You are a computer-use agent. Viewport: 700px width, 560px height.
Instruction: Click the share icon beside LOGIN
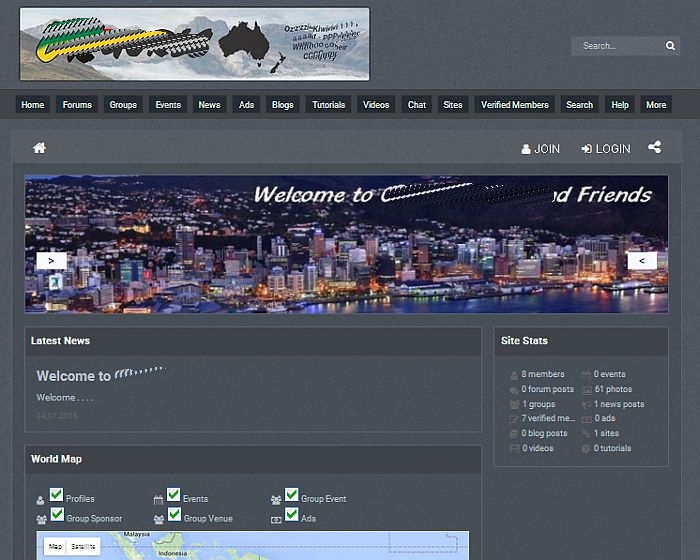point(654,147)
